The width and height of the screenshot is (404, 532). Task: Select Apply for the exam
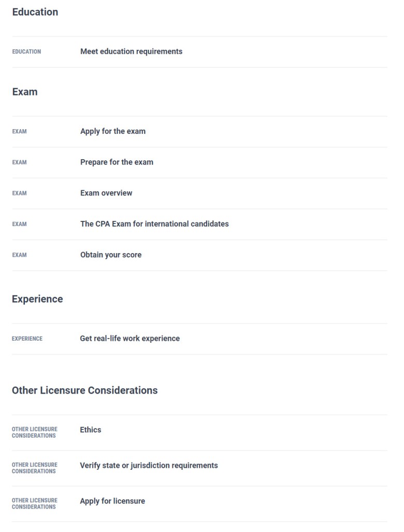pos(112,131)
